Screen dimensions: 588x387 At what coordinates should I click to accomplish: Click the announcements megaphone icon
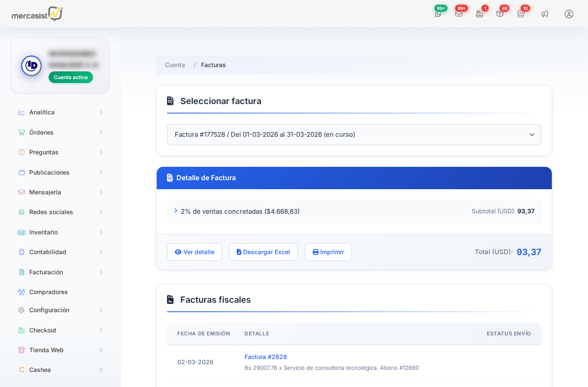tap(545, 14)
